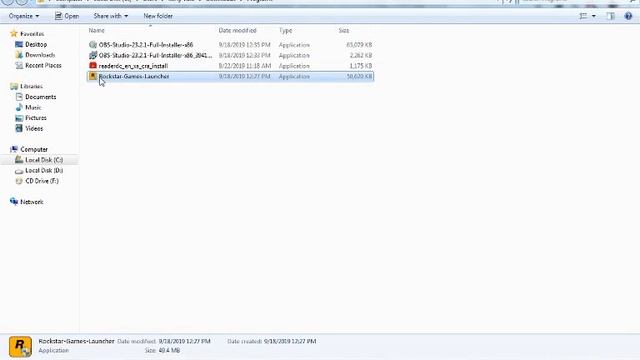The height and width of the screenshot is (360, 640).
Task: Click the Recent Places icon
Action: (x=19, y=65)
